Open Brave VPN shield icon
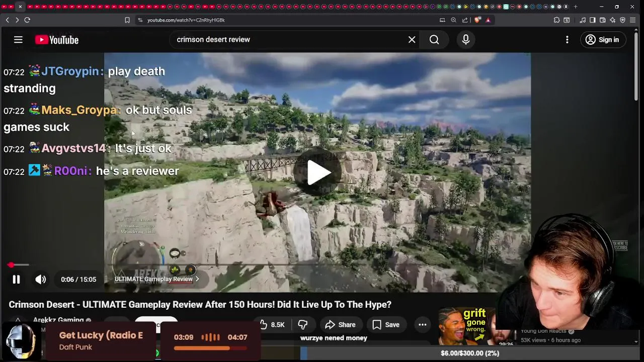Screen dimensions: 644x362 point(622,20)
